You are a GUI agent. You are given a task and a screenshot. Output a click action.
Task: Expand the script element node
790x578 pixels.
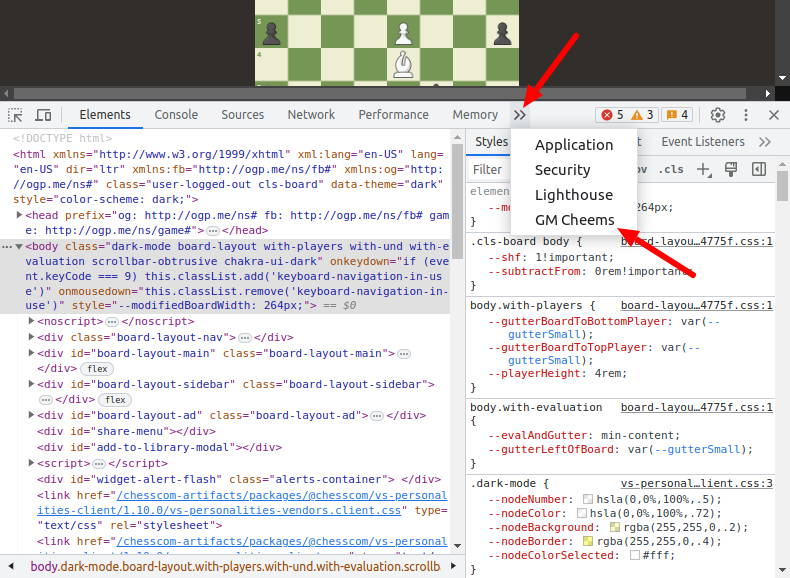pyautogui.click(x=31, y=463)
